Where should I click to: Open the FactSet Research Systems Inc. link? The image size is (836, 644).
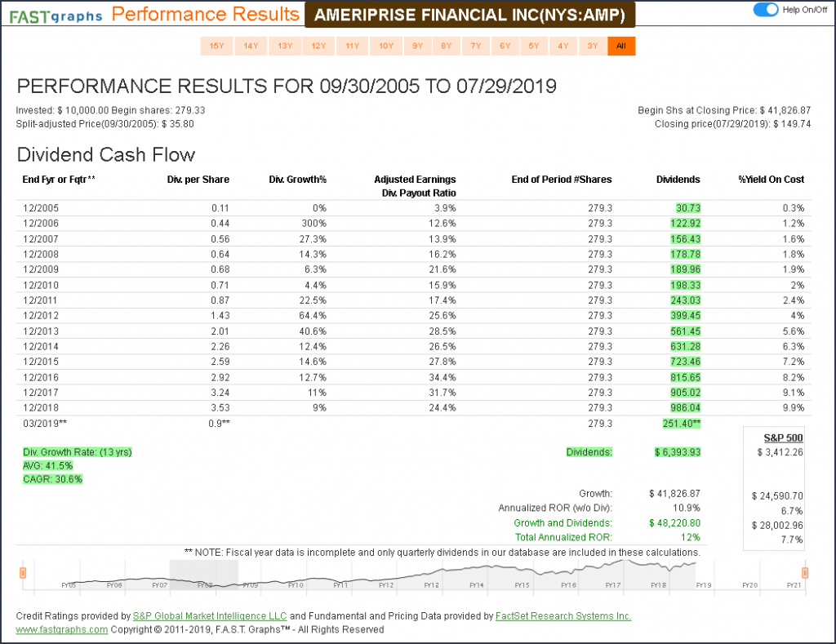click(x=563, y=616)
